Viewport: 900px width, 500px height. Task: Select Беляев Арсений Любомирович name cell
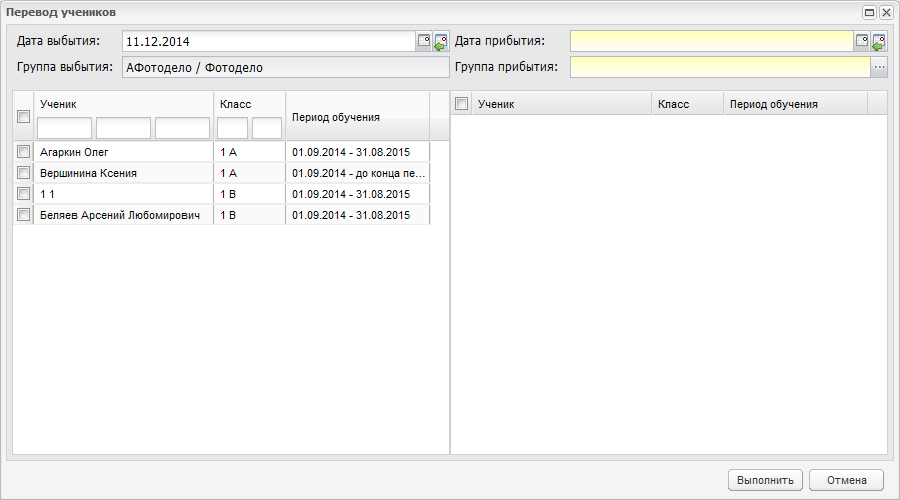point(123,215)
